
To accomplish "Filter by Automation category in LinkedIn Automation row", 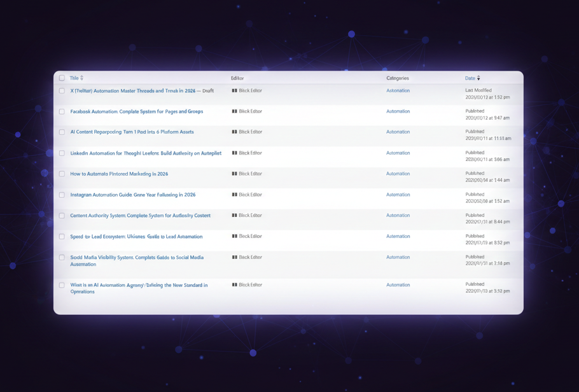I will click(398, 153).
